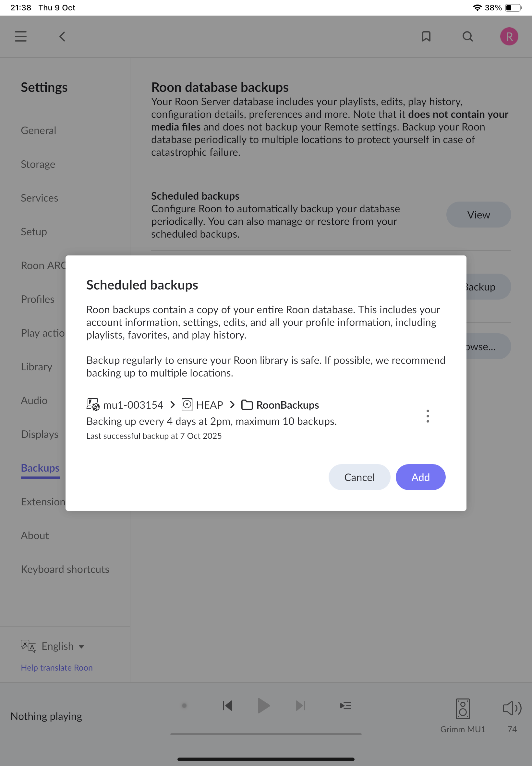The width and height of the screenshot is (532, 766).
Task: Click Cancel in Scheduled backups dialog
Action: point(359,477)
